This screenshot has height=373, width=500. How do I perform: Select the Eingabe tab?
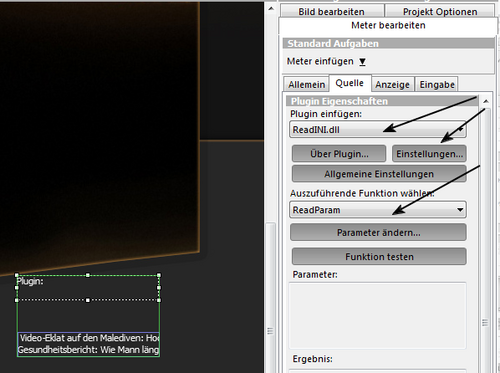(437, 84)
